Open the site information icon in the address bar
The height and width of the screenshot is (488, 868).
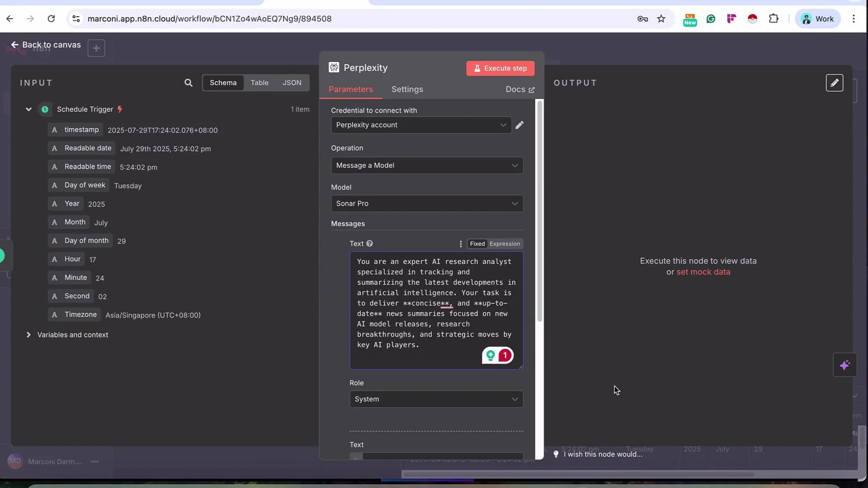tap(76, 19)
